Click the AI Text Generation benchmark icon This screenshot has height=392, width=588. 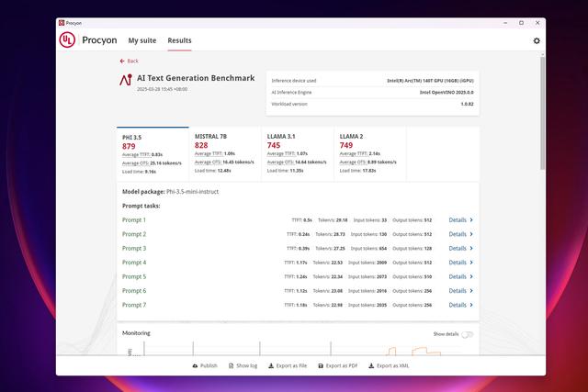pos(126,80)
